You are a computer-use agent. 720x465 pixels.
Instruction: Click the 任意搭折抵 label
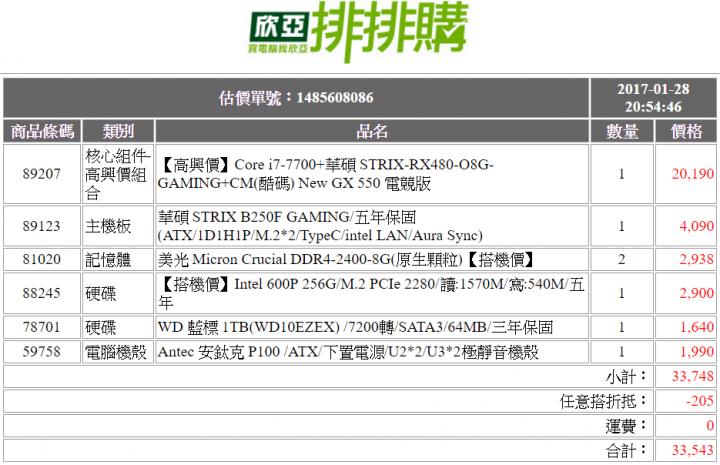point(603,402)
